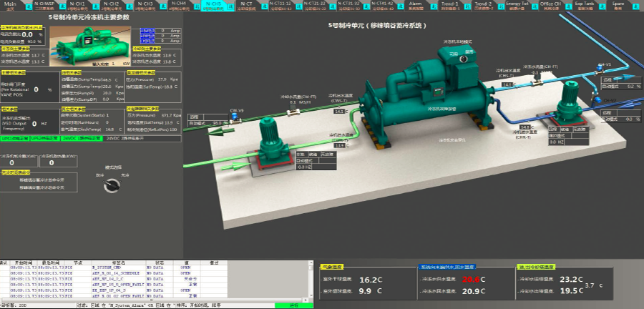Open the Main tab

(x=11, y=6)
